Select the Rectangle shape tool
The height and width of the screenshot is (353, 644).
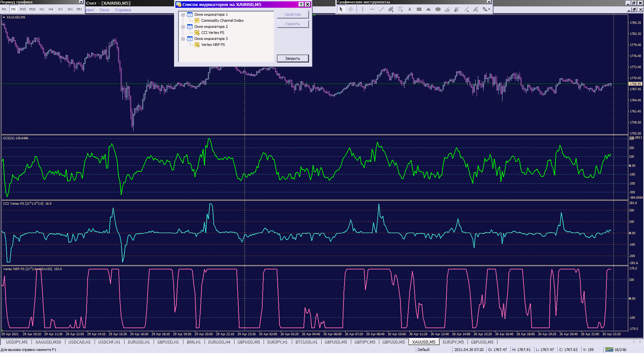tap(419, 9)
